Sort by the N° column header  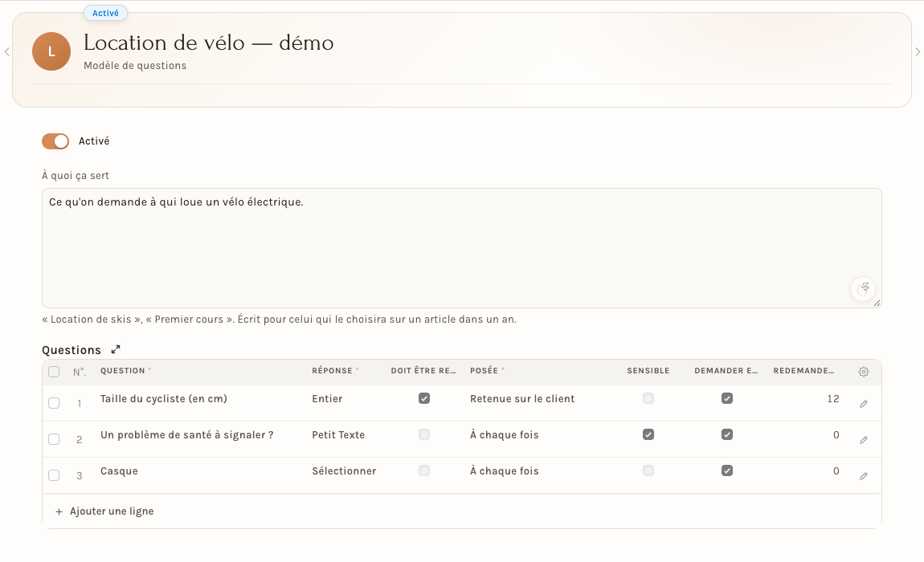[80, 372]
